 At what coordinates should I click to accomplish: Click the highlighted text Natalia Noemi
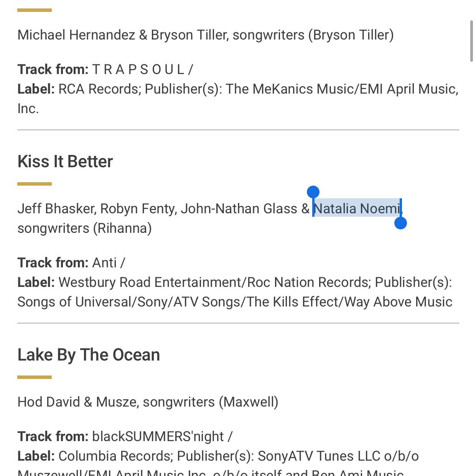click(357, 208)
